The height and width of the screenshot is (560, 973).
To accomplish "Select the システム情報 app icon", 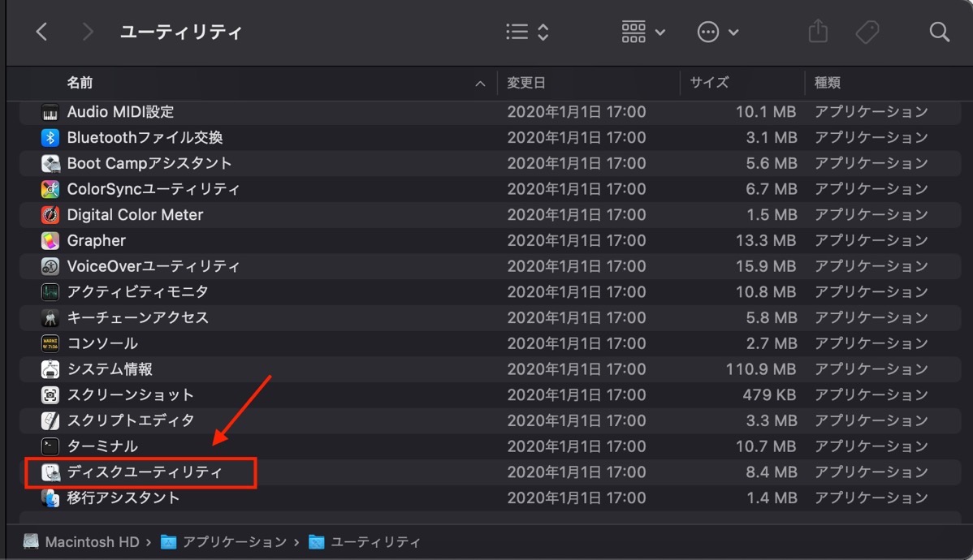I will (50, 369).
